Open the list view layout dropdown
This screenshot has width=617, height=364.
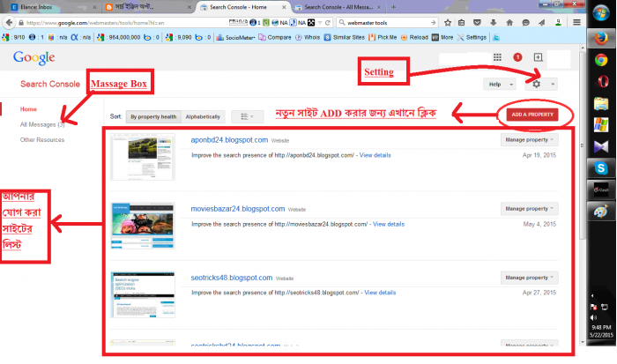247,116
